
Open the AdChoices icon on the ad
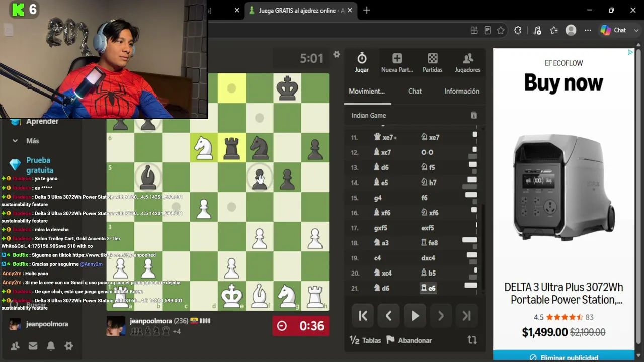pos(630,52)
